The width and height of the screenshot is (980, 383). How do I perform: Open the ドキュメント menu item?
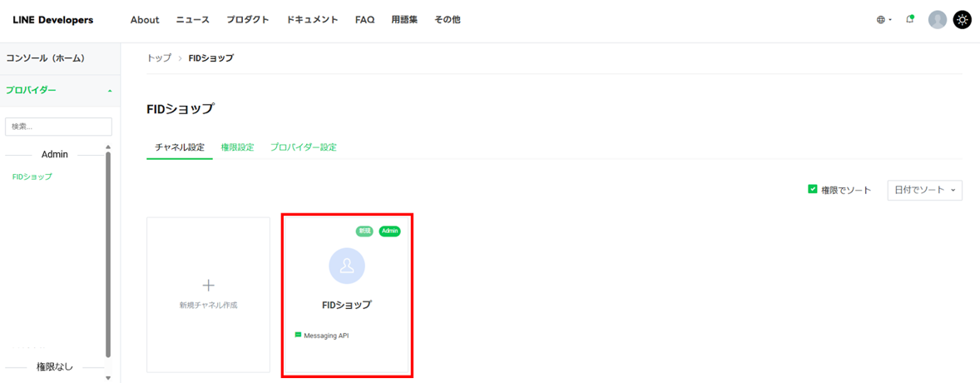tap(312, 20)
